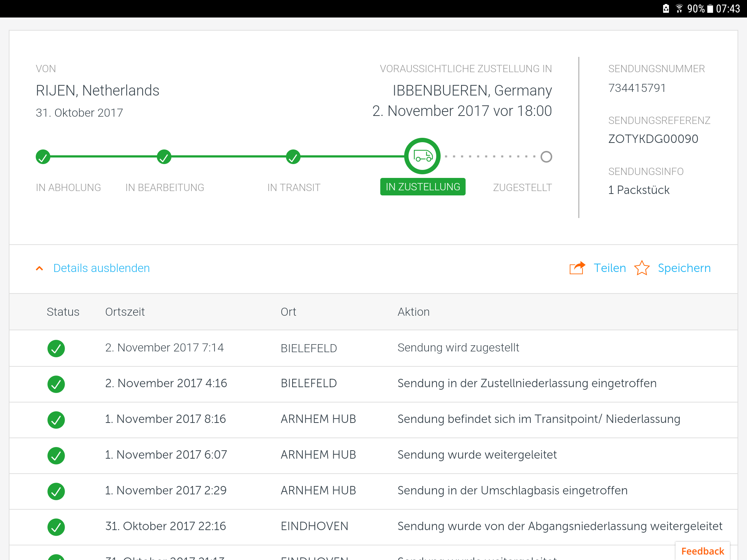This screenshot has width=747, height=560.
Task: Click checkmark of Sendung wird zugestellt row
Action: point(56,349)
